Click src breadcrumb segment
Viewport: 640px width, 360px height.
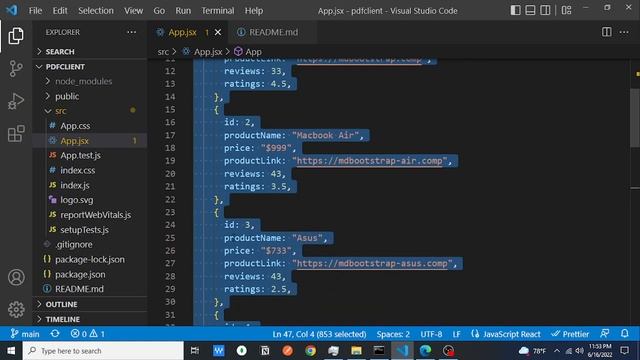tap(163, 52)
